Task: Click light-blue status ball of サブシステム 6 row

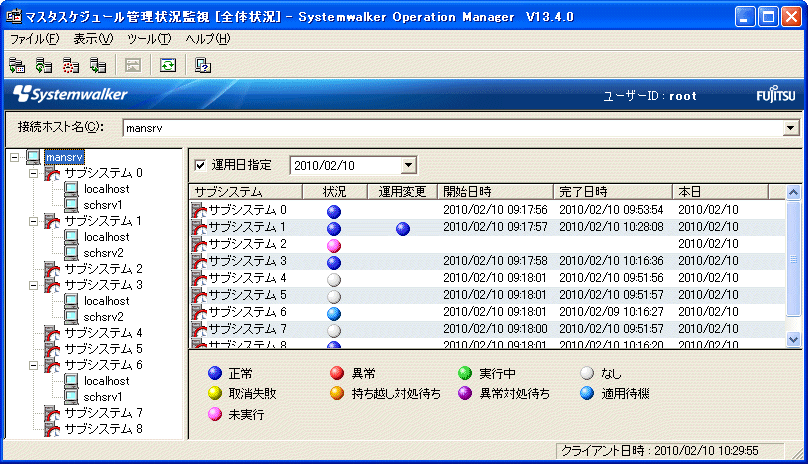Action: pyautogui.click(x=334, y=313)
